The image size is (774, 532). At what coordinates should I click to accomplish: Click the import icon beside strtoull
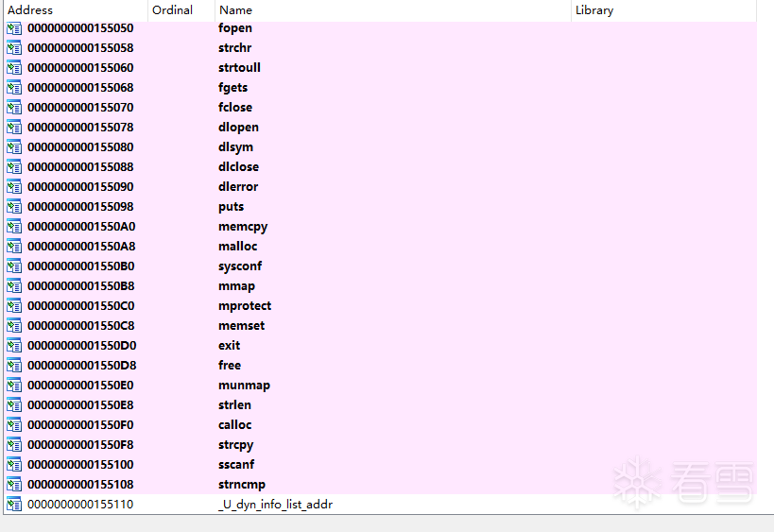point(14,68)
